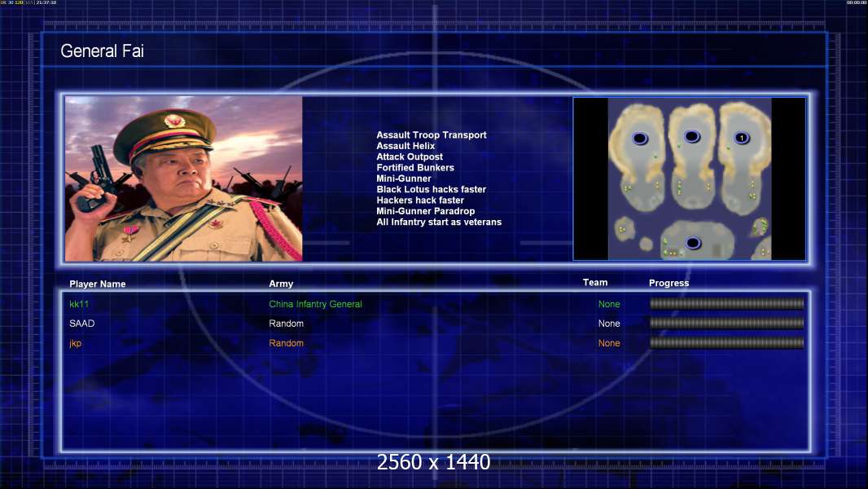Viewport: 868px width, 489px height.
Task: Click the 'Team' column header
Action: pos(595,283)
